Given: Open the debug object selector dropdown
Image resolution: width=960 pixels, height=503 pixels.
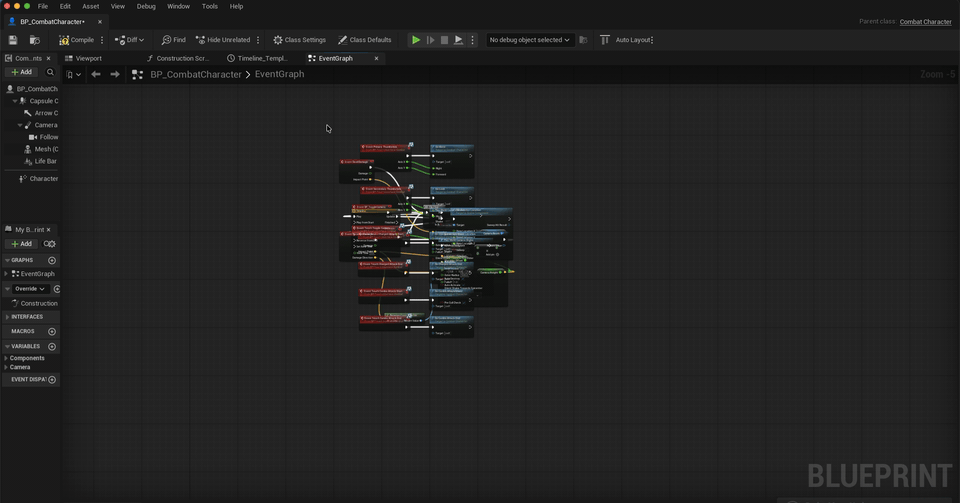Looking at the screenshot, I should 530,40.
